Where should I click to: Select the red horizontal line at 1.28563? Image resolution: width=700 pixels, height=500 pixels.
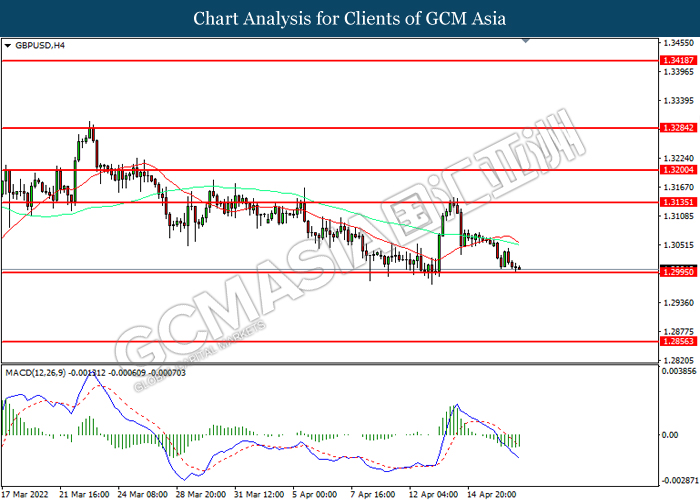[330, 342]
